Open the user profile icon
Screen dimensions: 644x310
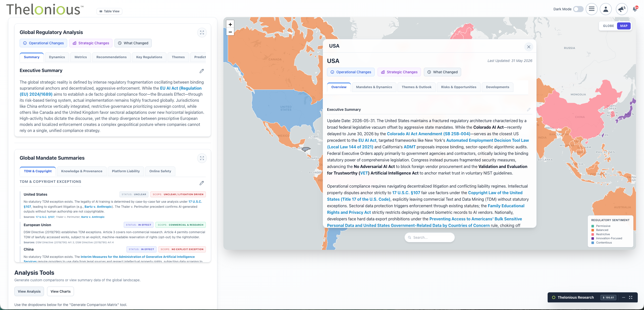[x=606, y=9]
